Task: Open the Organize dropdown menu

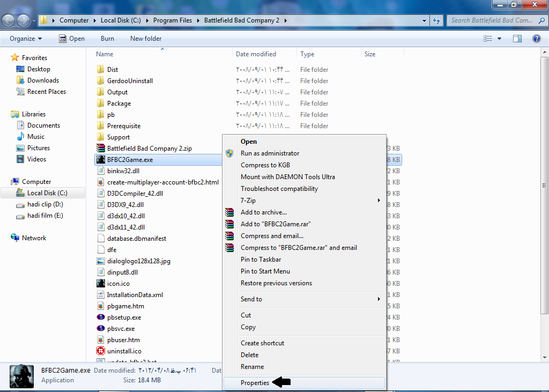Action: click(26, 39)
